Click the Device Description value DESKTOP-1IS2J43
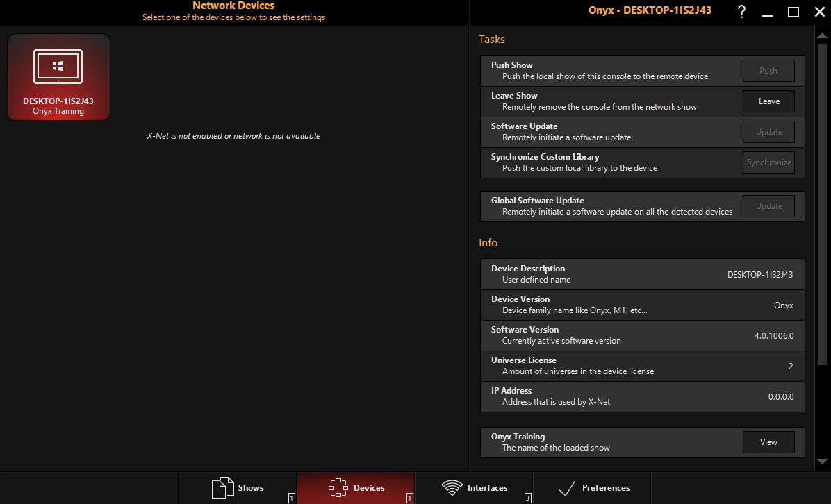This screenshot has width=831, height=504. [x=760, y=275]
